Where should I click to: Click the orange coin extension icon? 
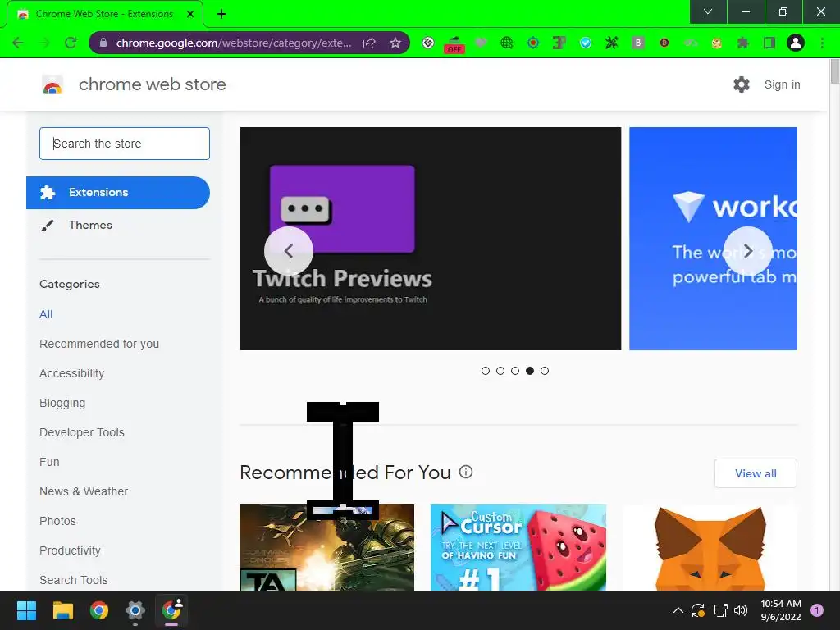[x=664, y=43]
